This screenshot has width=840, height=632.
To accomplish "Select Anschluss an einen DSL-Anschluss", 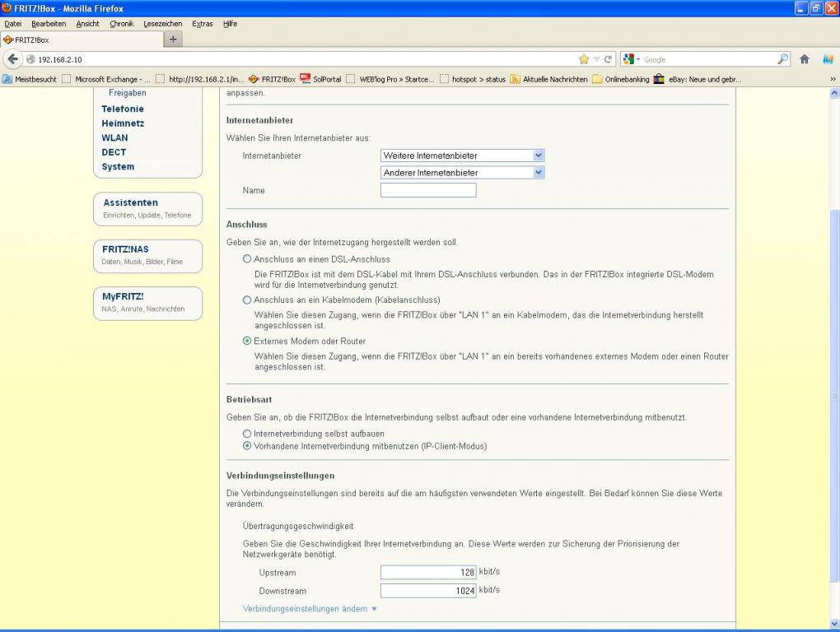I will 247,259.
